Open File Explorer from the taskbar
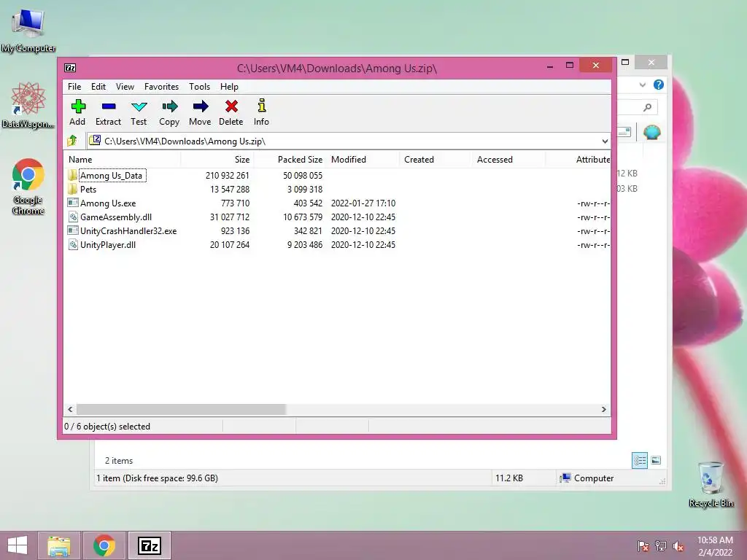 point(58,545)
